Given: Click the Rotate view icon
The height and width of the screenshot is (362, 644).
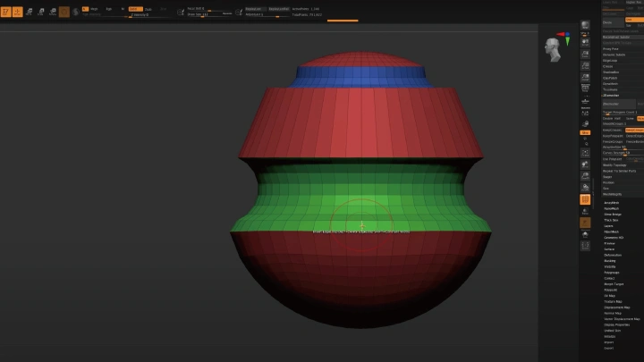Looking at the screenshot, I should [585, 188].
